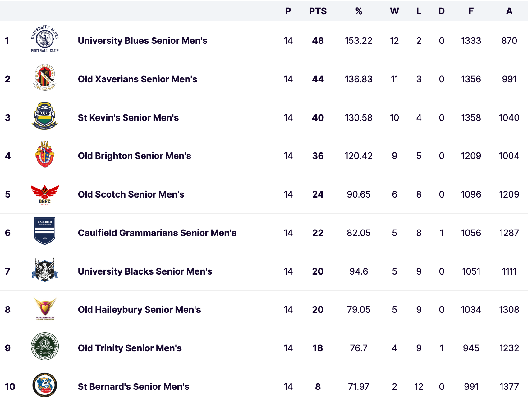Image resolution: width=532 pixels, height=405 pixels.
Task: Click the F points-for column header
Action: (471, 11)
